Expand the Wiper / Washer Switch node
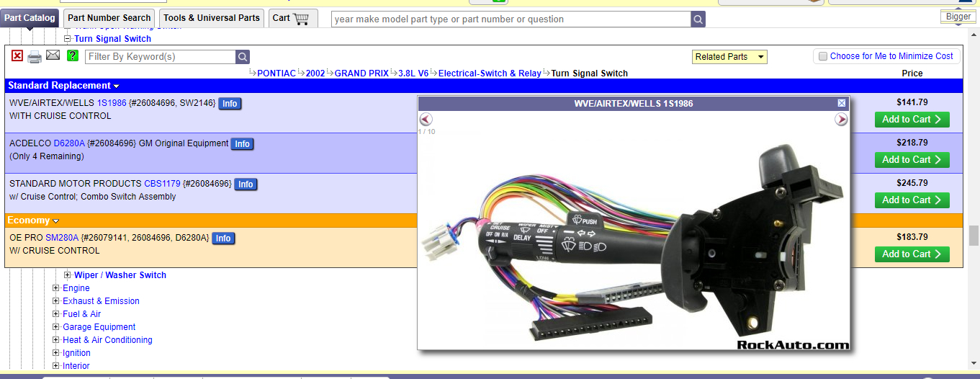The width and height of the screenshot is (980, 379). click(x=68, y=275)
